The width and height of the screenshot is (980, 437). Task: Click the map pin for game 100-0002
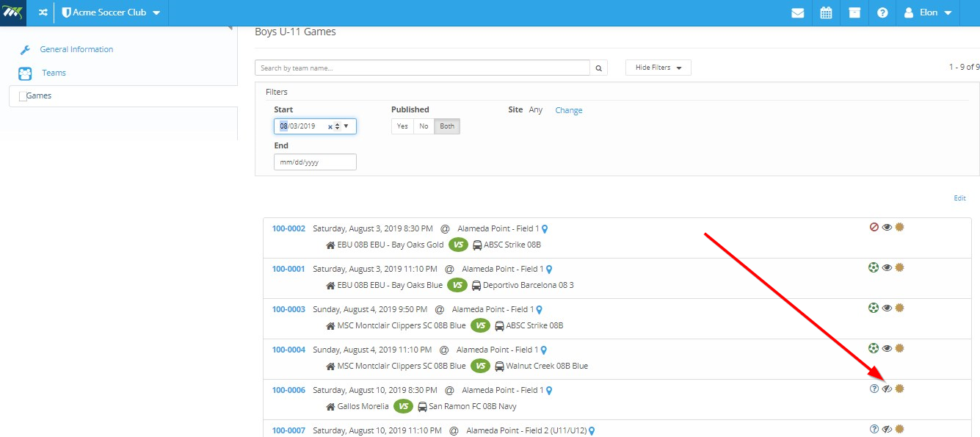pos(545,229)
